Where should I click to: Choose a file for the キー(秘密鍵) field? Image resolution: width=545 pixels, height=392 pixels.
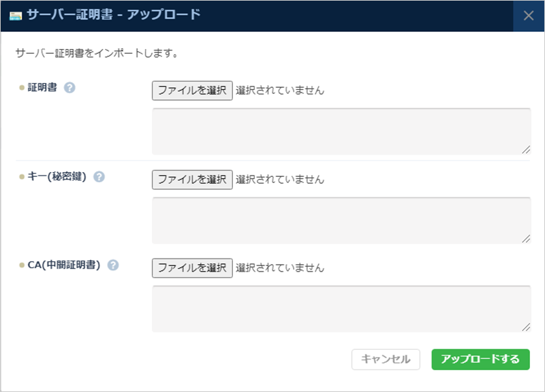(x=191, y=179)
